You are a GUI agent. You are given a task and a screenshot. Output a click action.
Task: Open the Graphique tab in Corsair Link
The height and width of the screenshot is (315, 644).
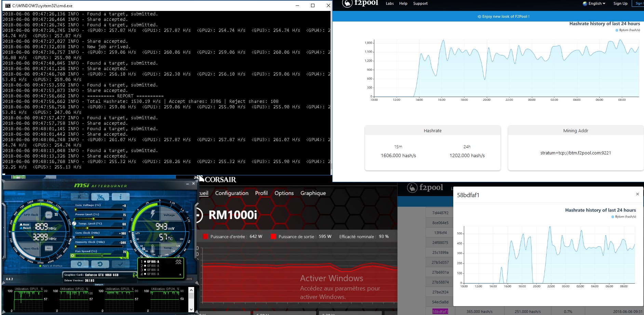pos(313,193)
